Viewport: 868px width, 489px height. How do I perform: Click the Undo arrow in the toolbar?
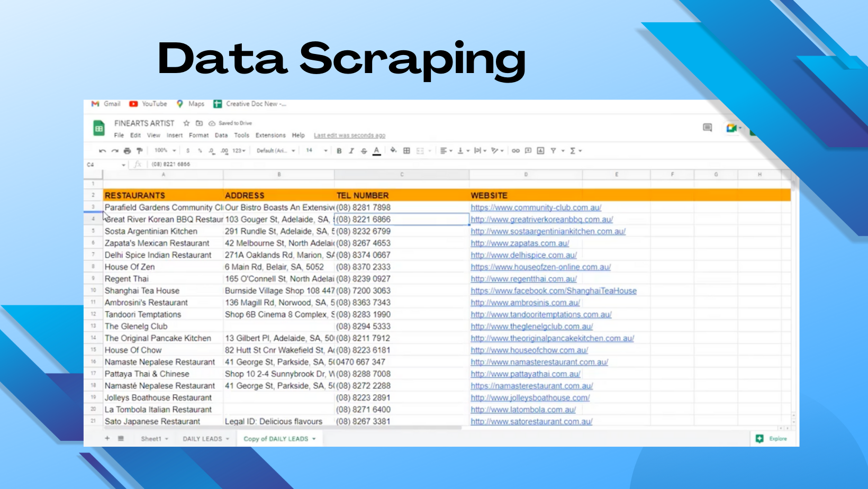point(102,151)
